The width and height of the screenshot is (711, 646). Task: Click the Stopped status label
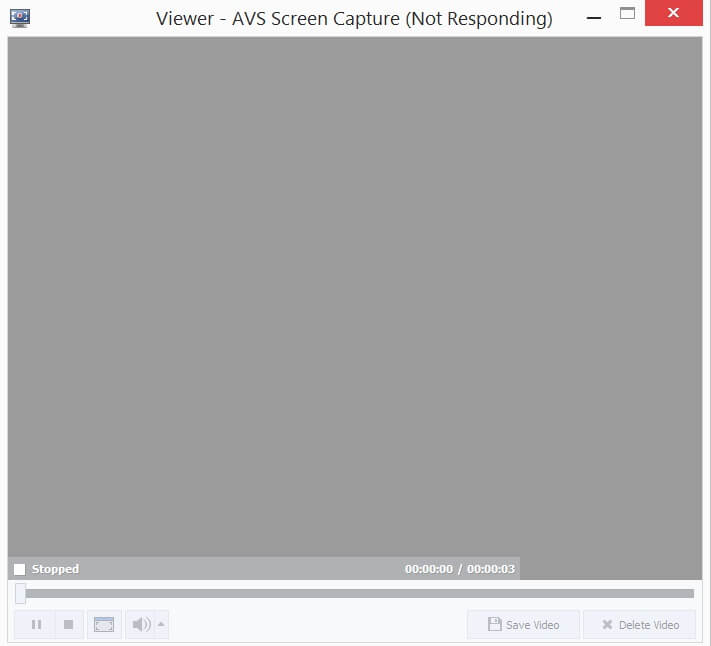point(55,569)
